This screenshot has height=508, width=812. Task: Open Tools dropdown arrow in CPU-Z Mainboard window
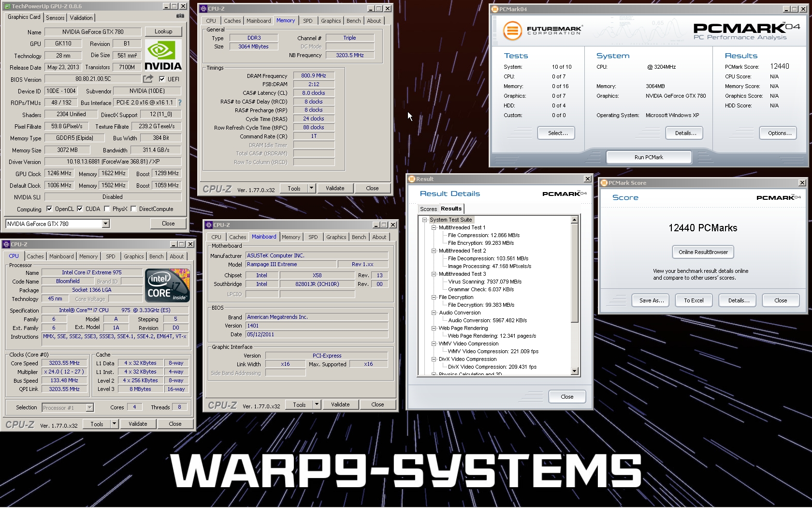pos(317,404)
